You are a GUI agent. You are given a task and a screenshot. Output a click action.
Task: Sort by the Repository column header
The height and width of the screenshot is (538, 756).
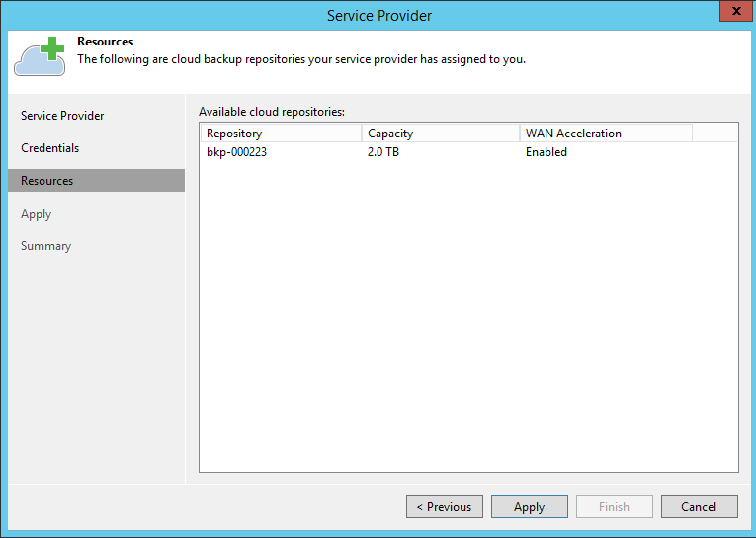[281, 134]
